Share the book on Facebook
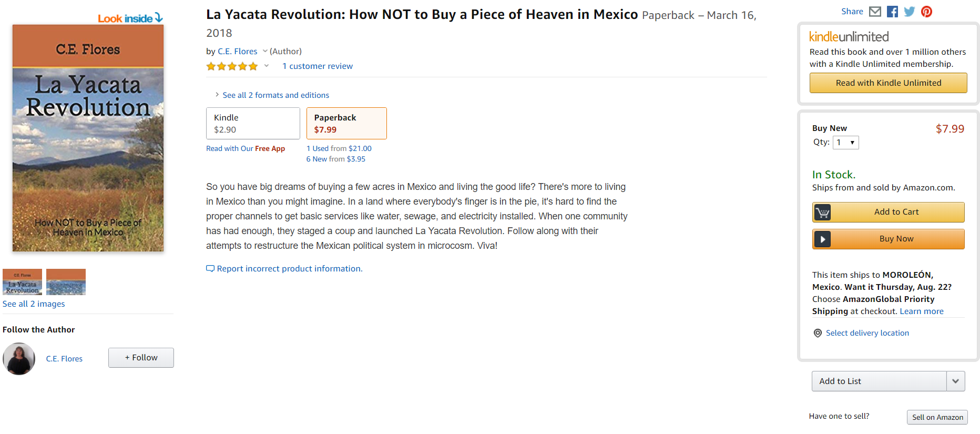Viewport: 980px width, 434px height. click(892, 12)
